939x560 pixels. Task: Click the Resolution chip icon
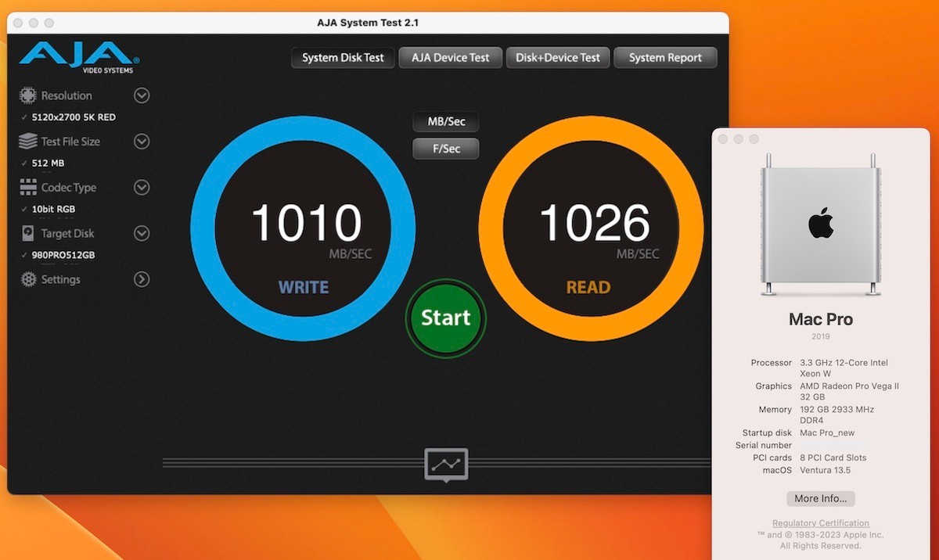point(28,96)
